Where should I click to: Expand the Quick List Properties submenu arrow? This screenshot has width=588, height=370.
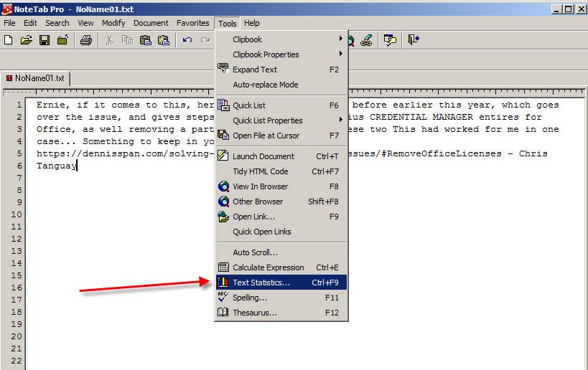point(340,120)
